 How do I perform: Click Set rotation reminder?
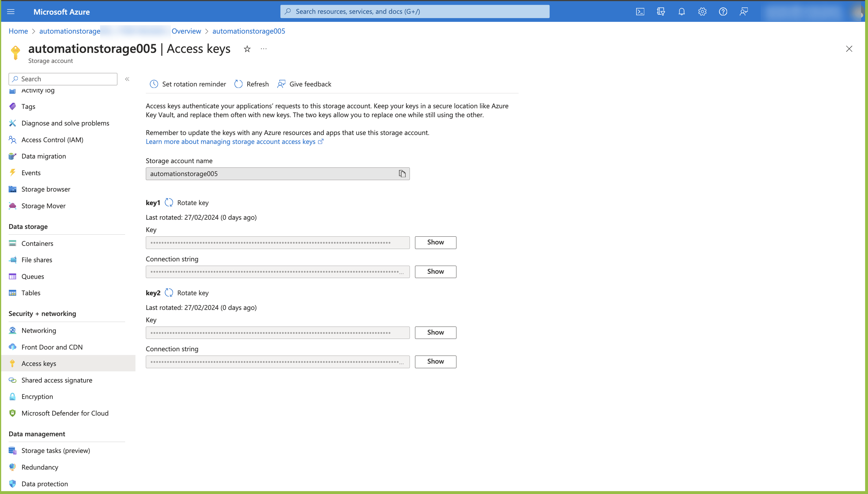(188, 84)
